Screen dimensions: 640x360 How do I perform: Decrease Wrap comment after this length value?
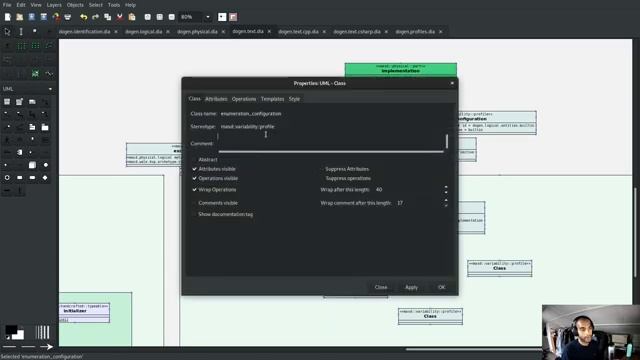point(446,205)
